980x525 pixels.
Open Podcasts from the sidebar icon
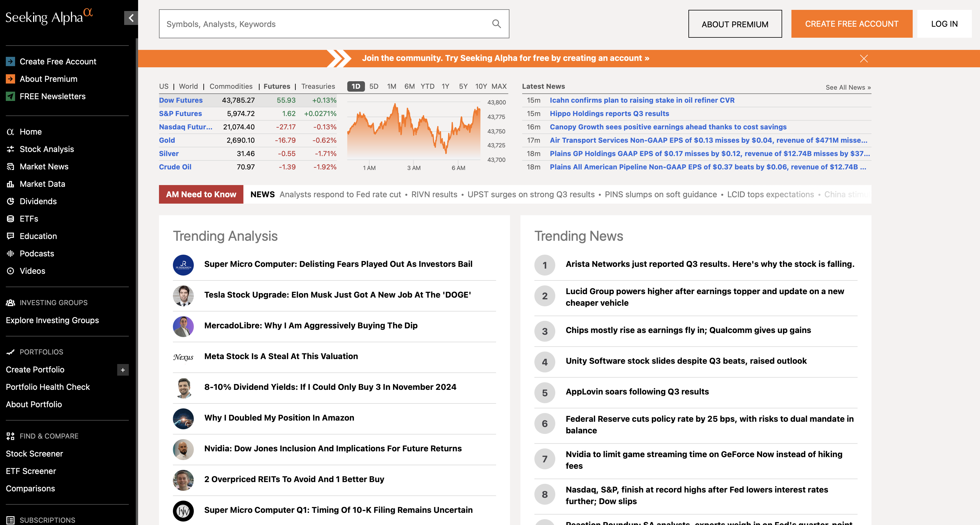[11, 254]
